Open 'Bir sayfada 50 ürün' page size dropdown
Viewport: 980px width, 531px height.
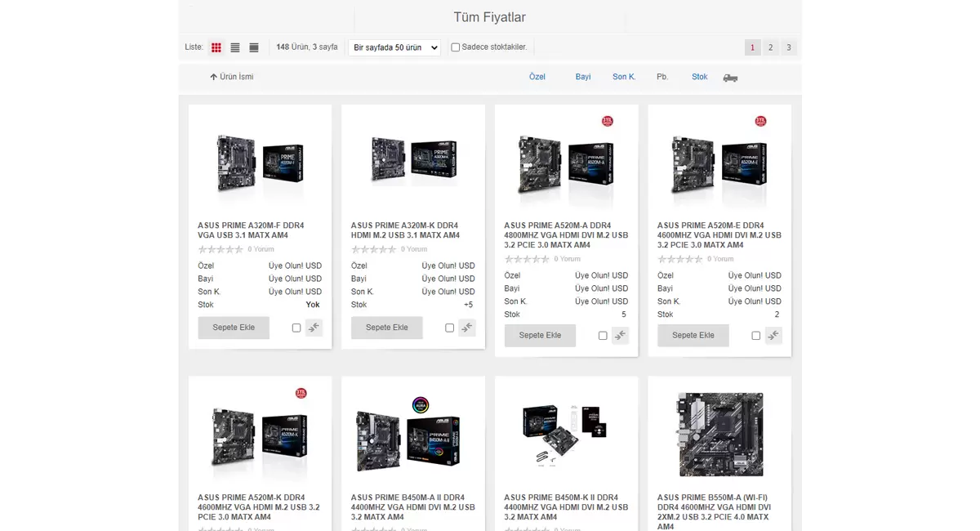click(x=394, y=47)
